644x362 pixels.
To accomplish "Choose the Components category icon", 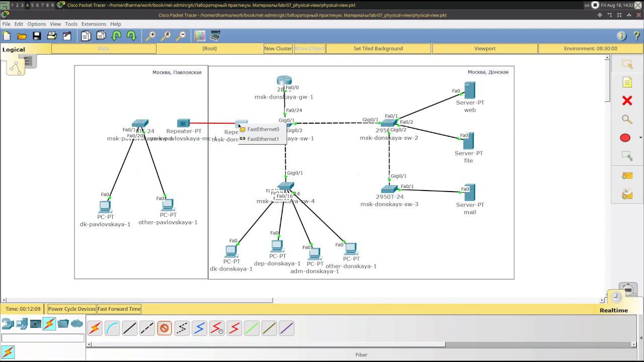I will [35, 324].
